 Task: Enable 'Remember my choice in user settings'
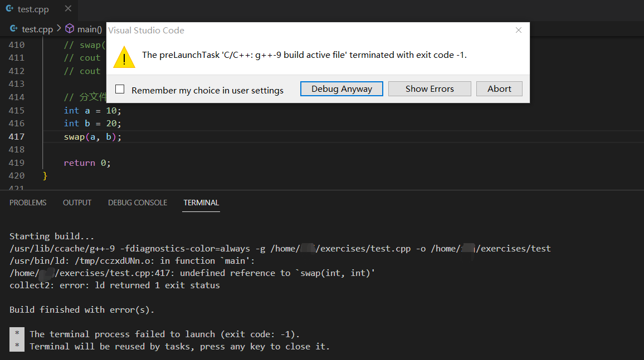[x=119, y=89]
